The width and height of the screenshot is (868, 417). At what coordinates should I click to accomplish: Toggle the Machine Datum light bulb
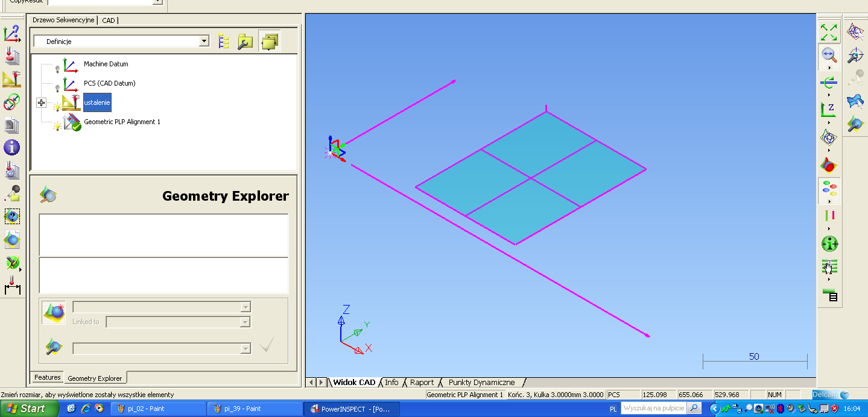click(57, 69)
